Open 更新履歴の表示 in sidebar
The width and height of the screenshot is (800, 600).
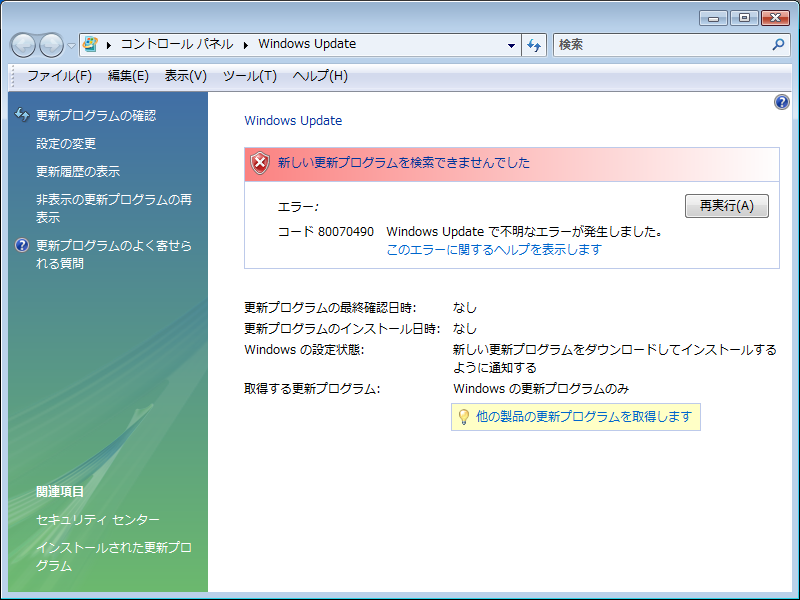[x=78, y=171]
